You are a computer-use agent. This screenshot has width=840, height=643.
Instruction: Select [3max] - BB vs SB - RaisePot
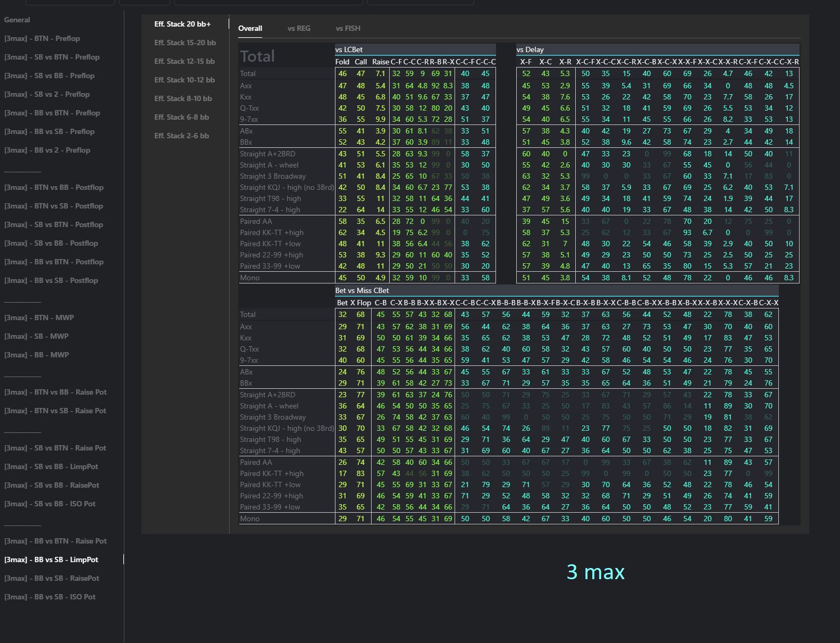[52, 578]
